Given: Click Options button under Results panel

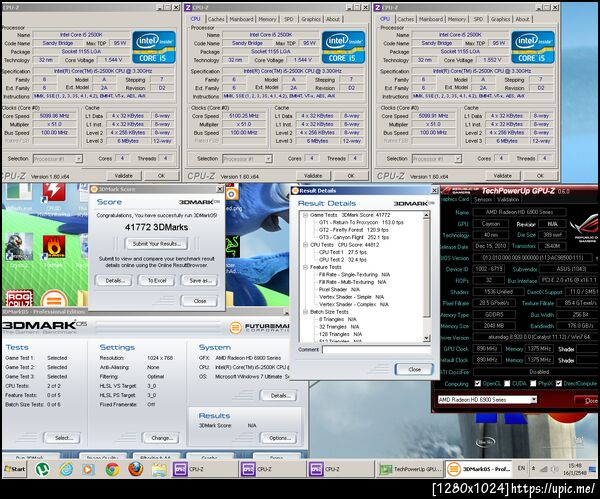Looking at the screenshot, I should click(279, 438).
